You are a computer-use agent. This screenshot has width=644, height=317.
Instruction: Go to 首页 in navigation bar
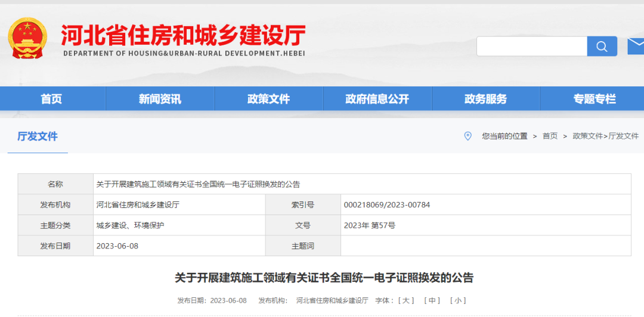pos(51,99)
